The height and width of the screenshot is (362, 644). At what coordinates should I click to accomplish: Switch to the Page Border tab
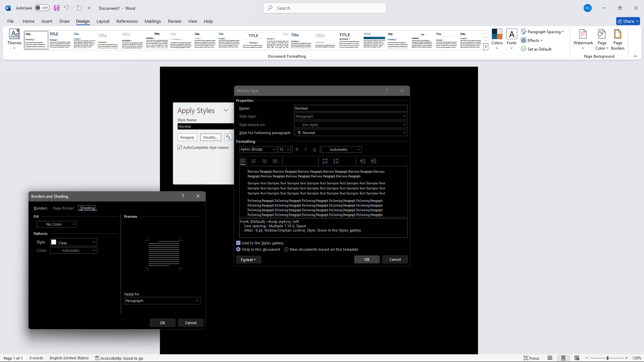[63, 208]
